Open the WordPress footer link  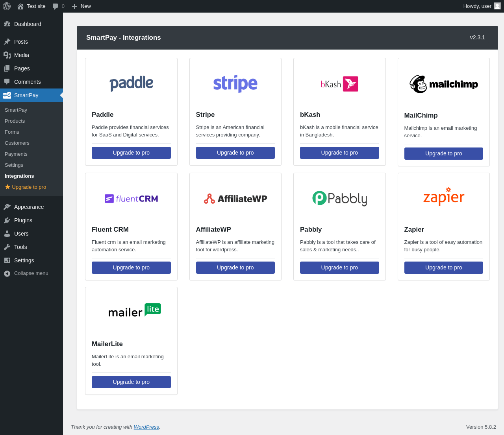click(x=146, y=427)
